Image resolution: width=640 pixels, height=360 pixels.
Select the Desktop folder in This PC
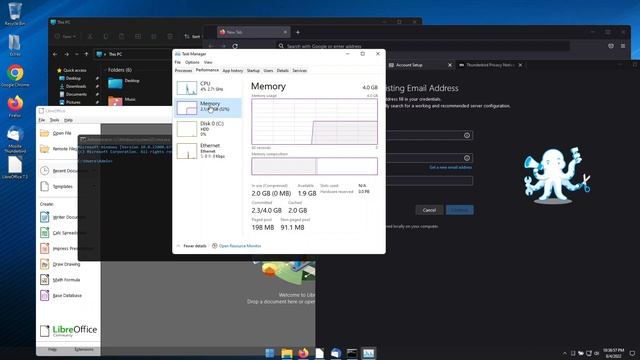point(124,83)
